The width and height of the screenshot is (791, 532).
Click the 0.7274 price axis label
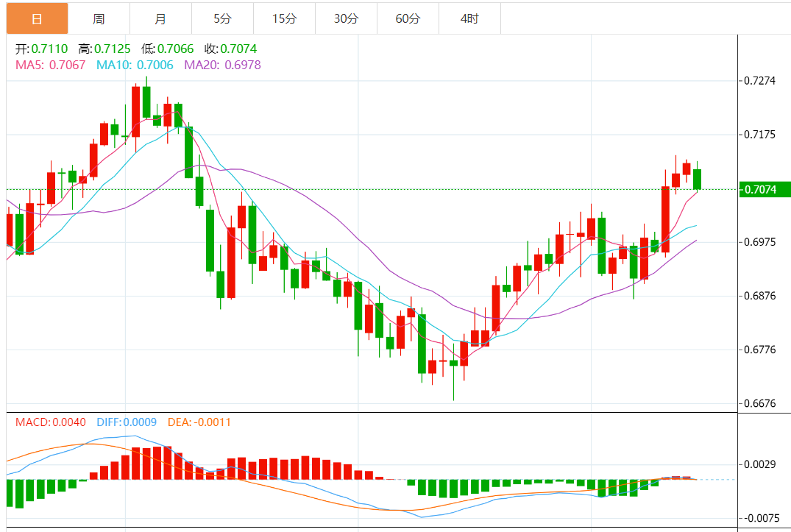click(759, 81)
